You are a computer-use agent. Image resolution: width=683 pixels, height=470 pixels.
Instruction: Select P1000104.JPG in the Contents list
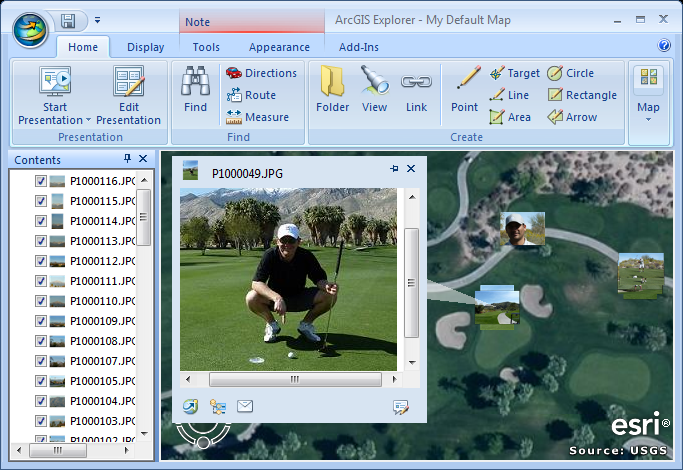coord(103,401)
